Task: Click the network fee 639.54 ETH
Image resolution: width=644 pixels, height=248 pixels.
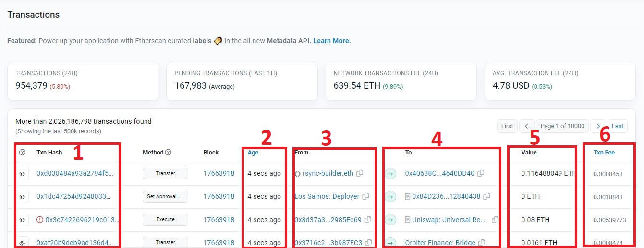Action: (357, 86)
